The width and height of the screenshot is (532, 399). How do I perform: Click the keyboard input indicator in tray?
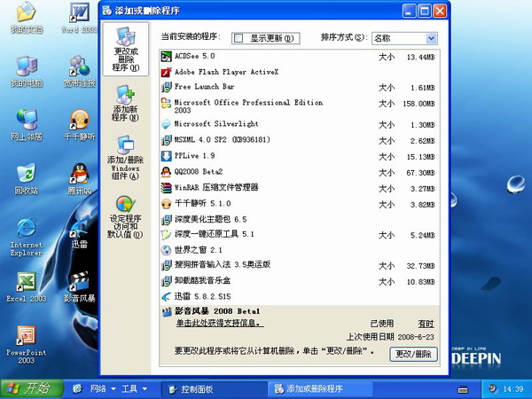463,389
